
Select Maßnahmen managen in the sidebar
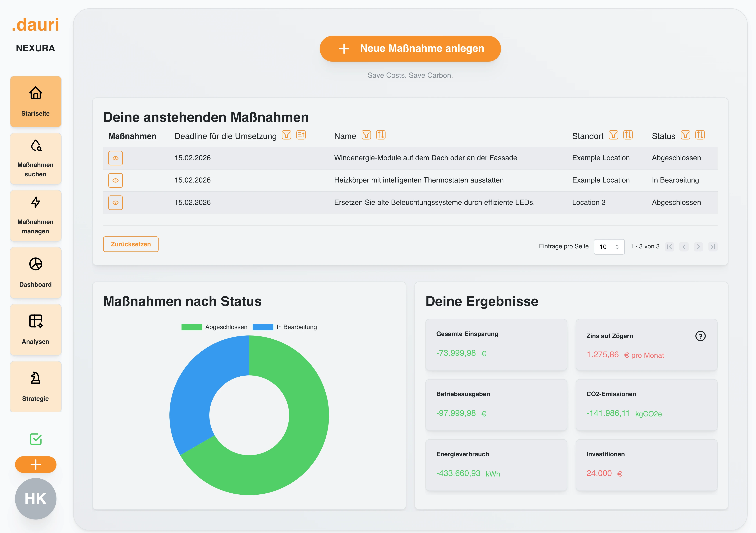click(36, 216)
